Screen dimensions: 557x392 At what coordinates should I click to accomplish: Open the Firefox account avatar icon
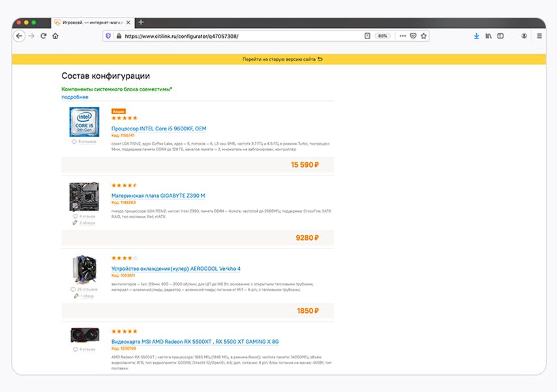pyautogui.click(x=524, y=36)
